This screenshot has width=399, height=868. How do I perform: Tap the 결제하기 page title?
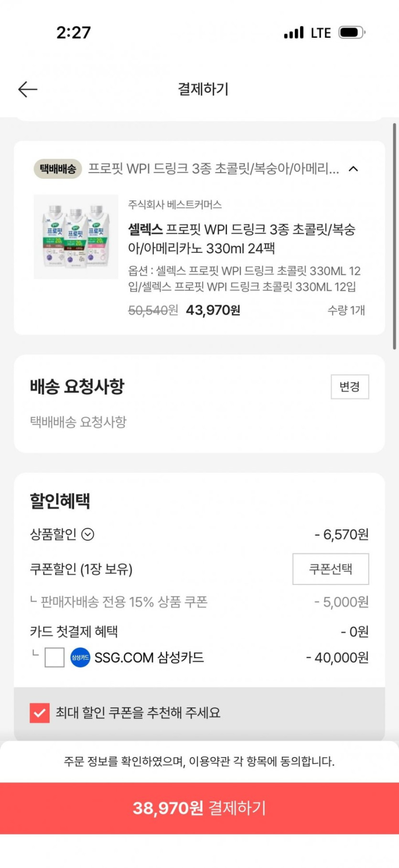[x=203, y=89]
